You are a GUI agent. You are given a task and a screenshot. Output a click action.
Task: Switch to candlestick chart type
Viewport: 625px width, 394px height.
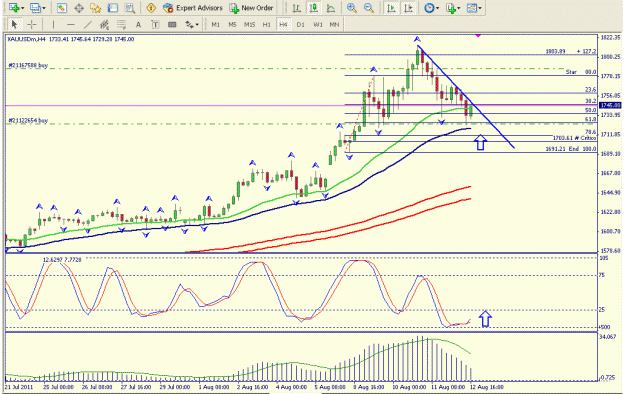(314, 8)
